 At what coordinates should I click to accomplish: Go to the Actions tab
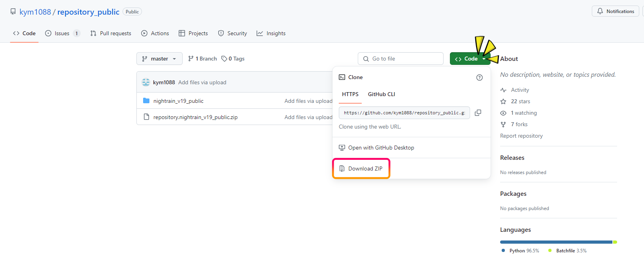tap(155, 33)
